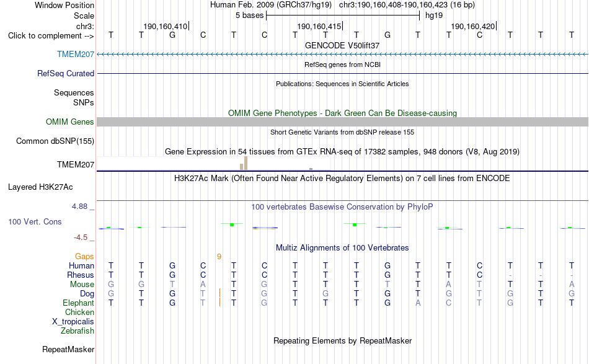589x364 pixels.
Task: Click the Sequences track label
Action: click(74, 92)
